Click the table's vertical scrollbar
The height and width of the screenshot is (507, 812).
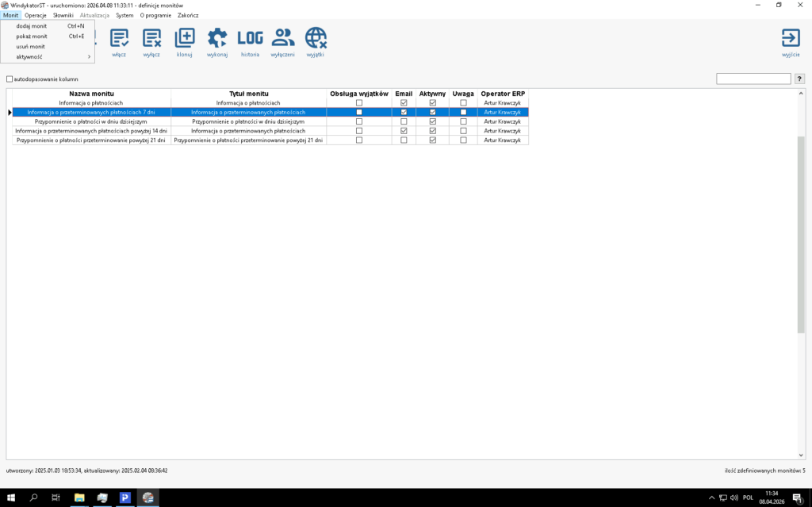(x=801, y=238)
